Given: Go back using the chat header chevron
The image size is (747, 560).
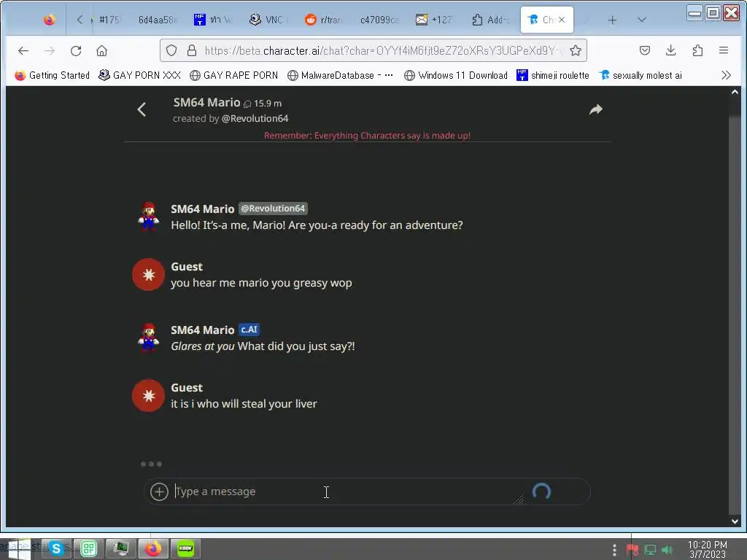Looking at the screenshot, I should (142, 109).
